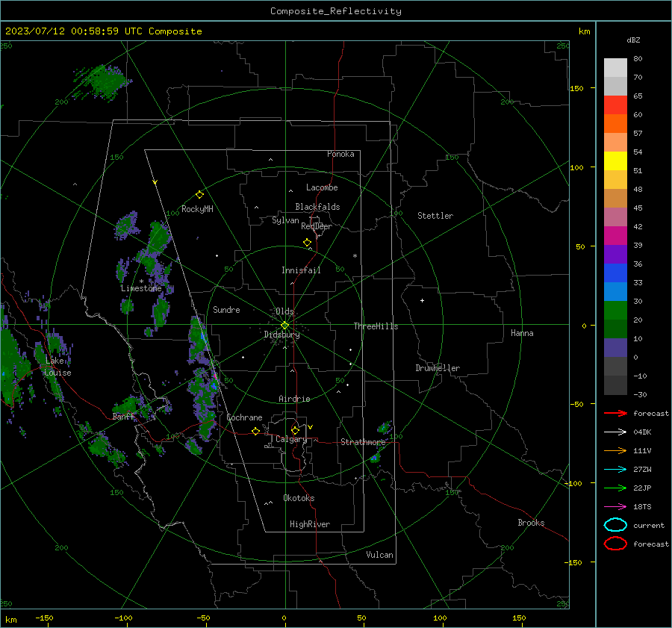
Task: Click the Blackfalds city label
Action: 317,207
